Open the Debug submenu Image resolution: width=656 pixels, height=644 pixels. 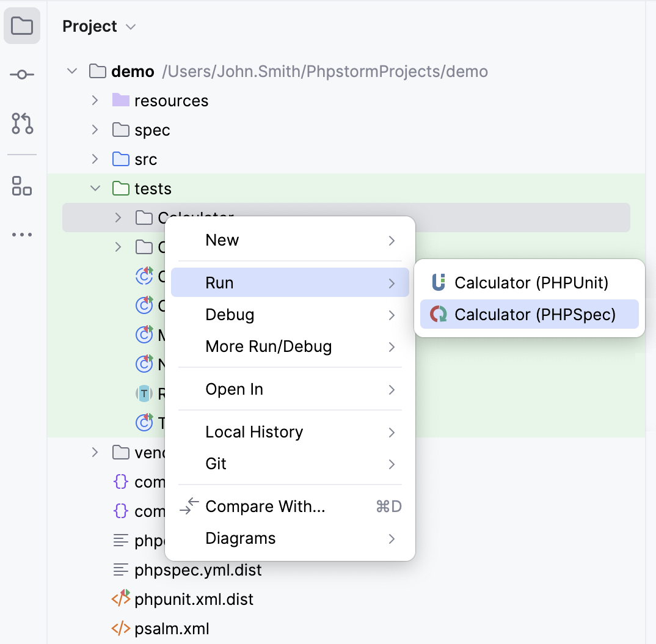pyautogui.click(x=290, y=314)
